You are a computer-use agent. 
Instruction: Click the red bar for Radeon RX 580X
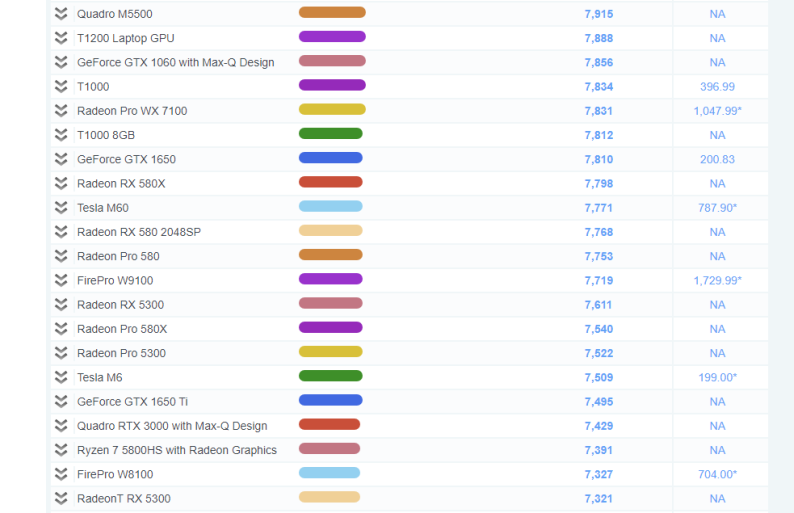[331, 182]
